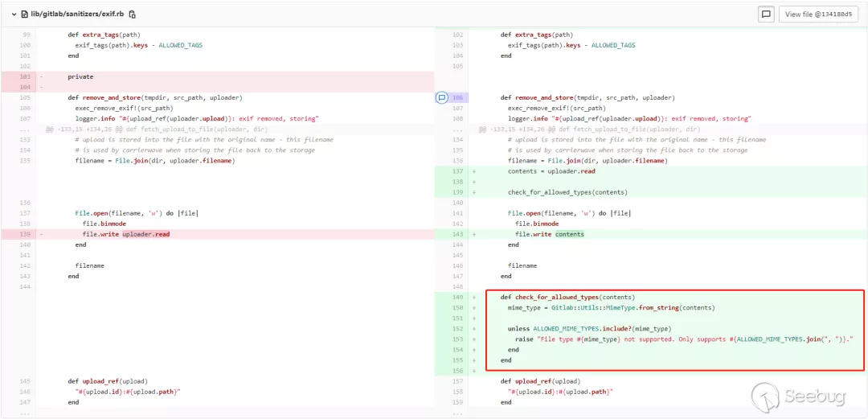Screen dimensions: 868x419
Task: Click removed line number 139 on left
Action: pos(27,234)
